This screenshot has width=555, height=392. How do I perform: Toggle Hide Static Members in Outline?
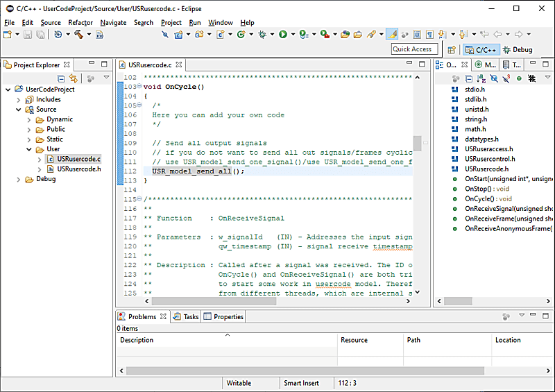(x=507, y=78)
